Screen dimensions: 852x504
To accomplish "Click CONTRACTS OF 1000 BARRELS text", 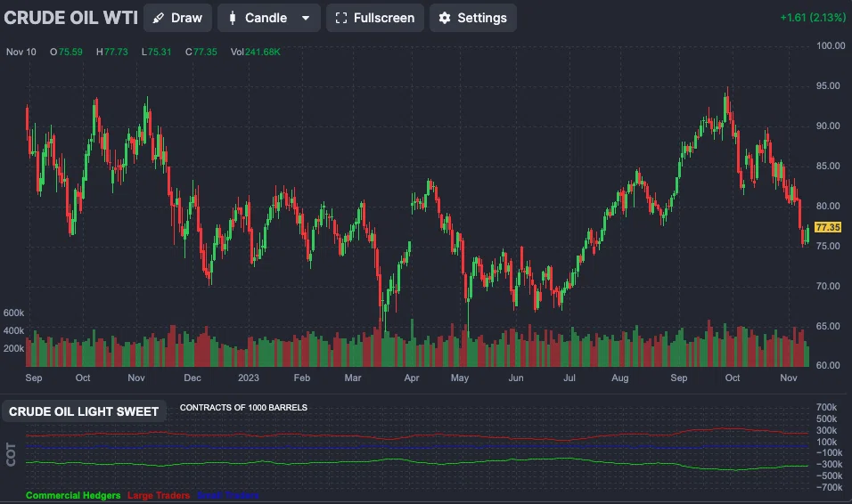I will coord(243,407).
